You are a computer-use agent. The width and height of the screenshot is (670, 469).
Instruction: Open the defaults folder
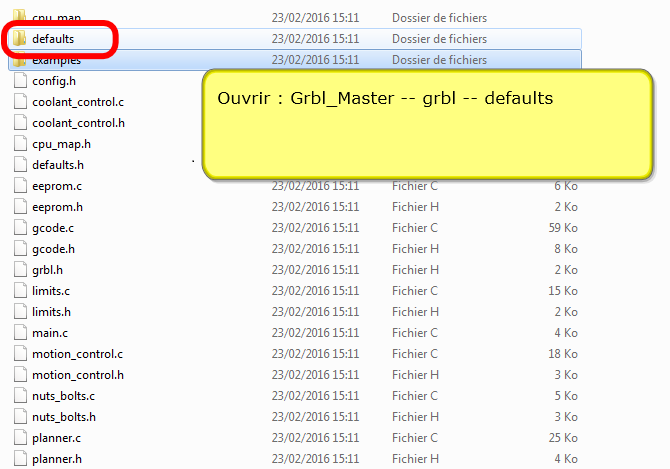pyautogui.click(x=52, y=39)
